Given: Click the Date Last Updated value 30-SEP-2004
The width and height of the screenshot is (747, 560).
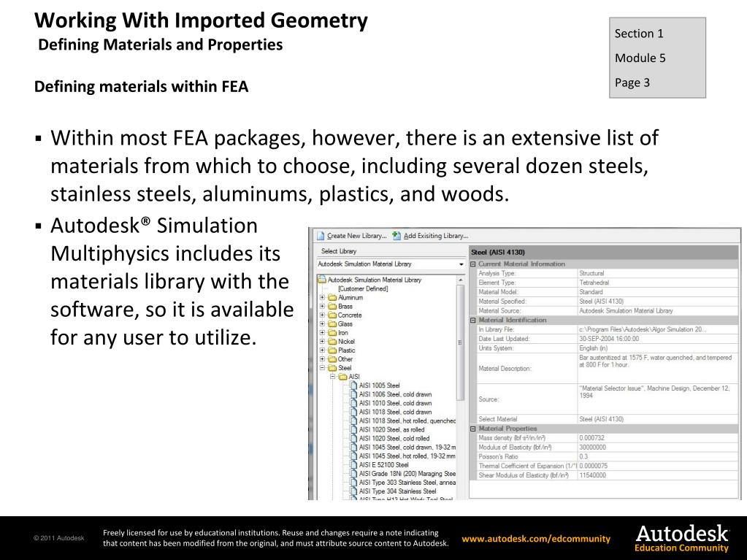Looking at the screenshot, I should click(x=609, y=339).
